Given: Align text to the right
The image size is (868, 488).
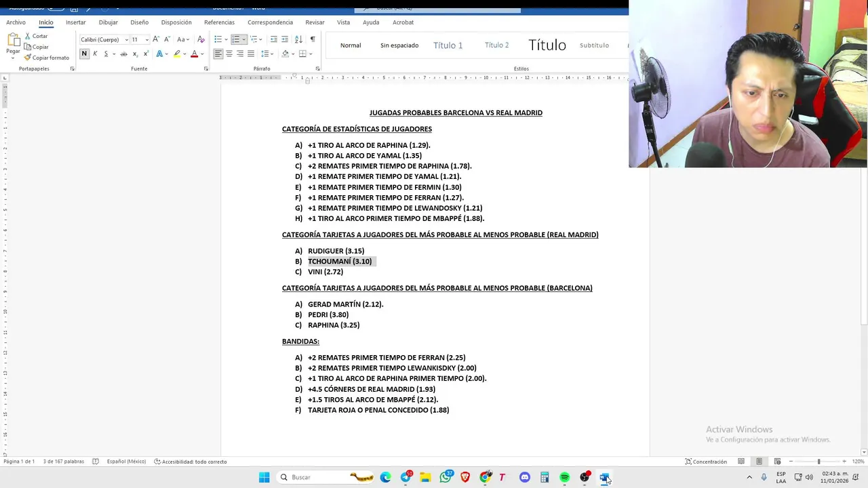Looking at the screenshot, I should [x=240, y=54].
